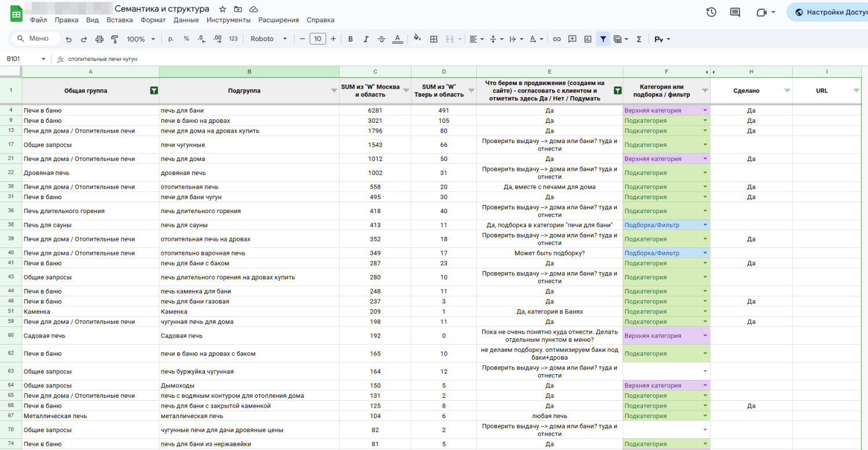
Task: Open the Borders tool
Action: point(433,39)
